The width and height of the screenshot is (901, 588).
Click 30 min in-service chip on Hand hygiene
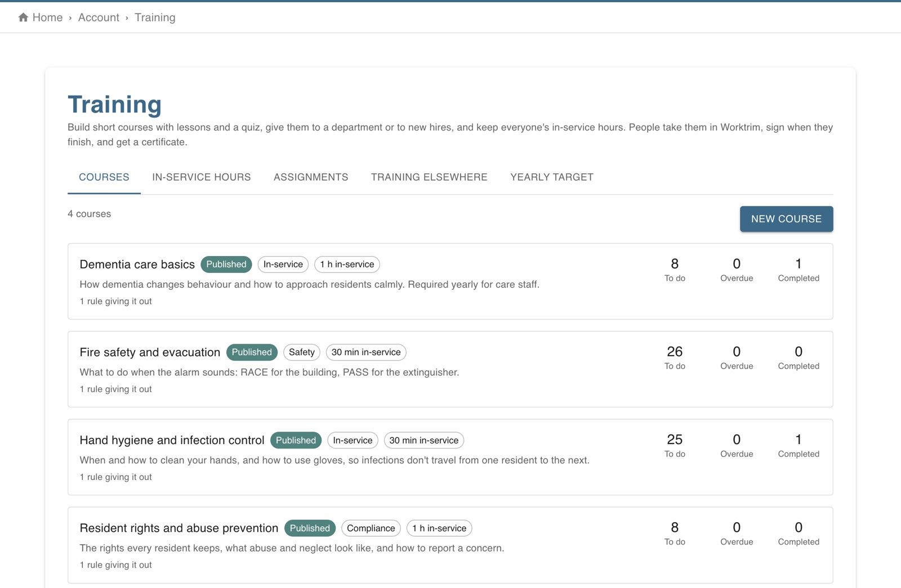point(424,440)
